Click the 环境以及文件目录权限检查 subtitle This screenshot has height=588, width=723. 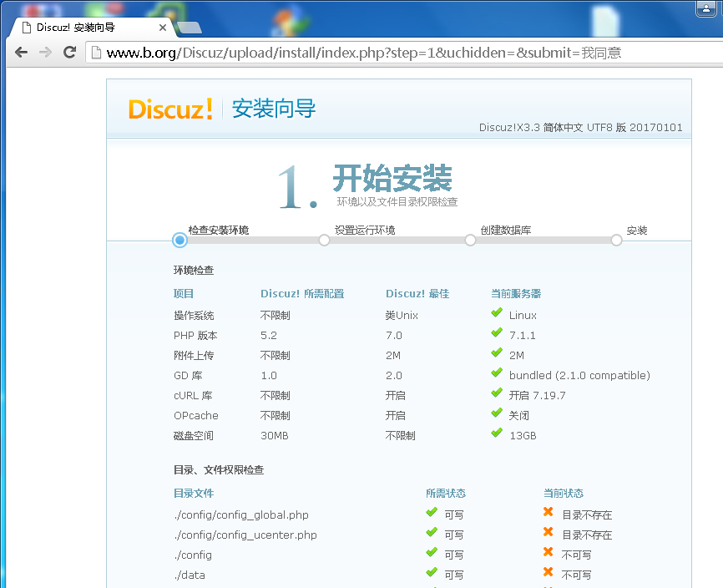tap(397, 202)
